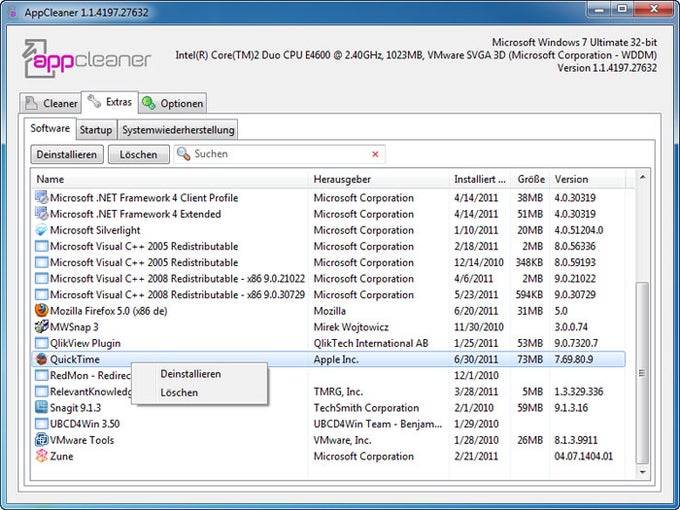Viewport: 680px width, 510px height.
Task: Click install date 11/30/2010 cell
Action: 479,327
